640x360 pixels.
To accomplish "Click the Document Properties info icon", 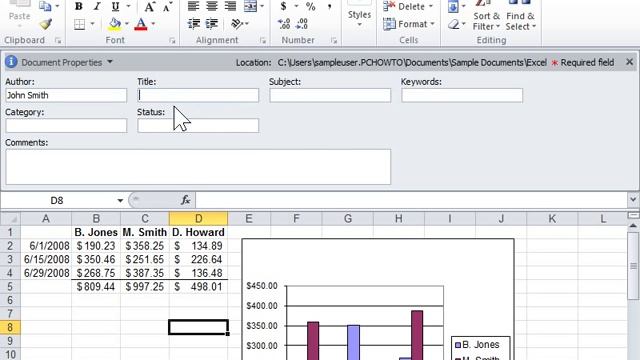I will pos(11,62).
